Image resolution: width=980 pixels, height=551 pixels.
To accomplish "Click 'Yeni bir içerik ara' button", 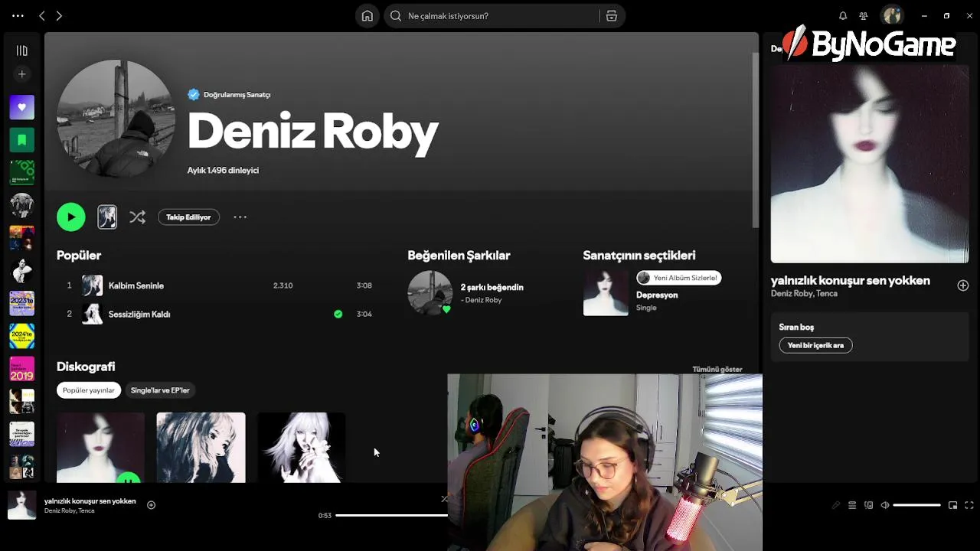I will [816, 345].
